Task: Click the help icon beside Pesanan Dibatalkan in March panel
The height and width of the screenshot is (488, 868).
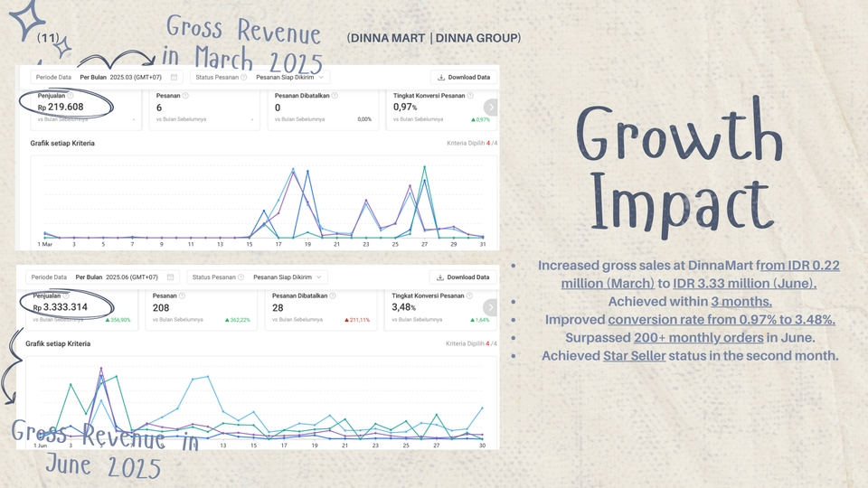Action: click(335, 96)
